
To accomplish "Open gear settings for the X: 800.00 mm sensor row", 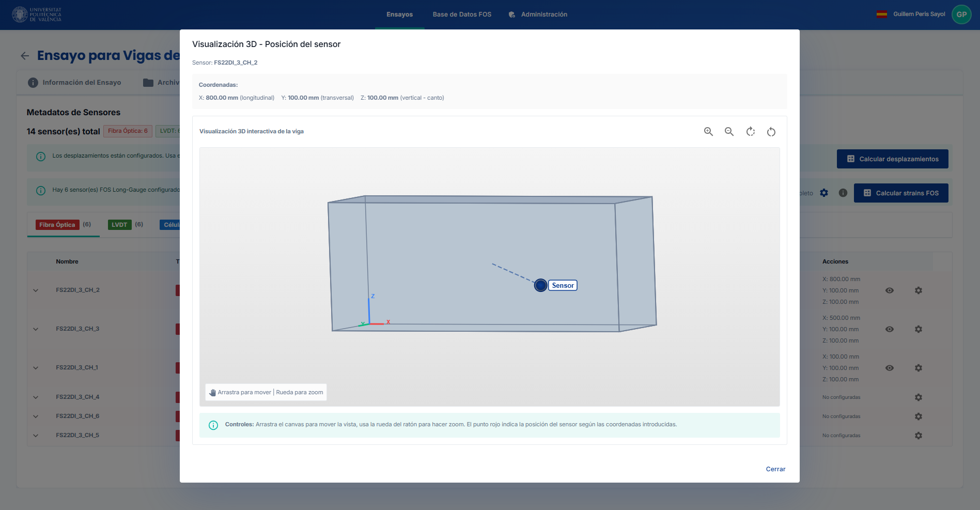I will tap(919, 290).
